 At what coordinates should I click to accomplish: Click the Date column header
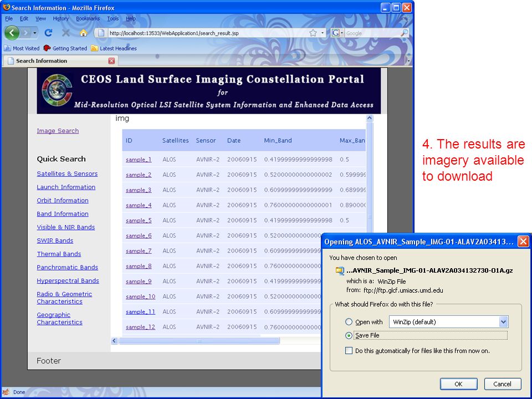(x=234, y=140)
